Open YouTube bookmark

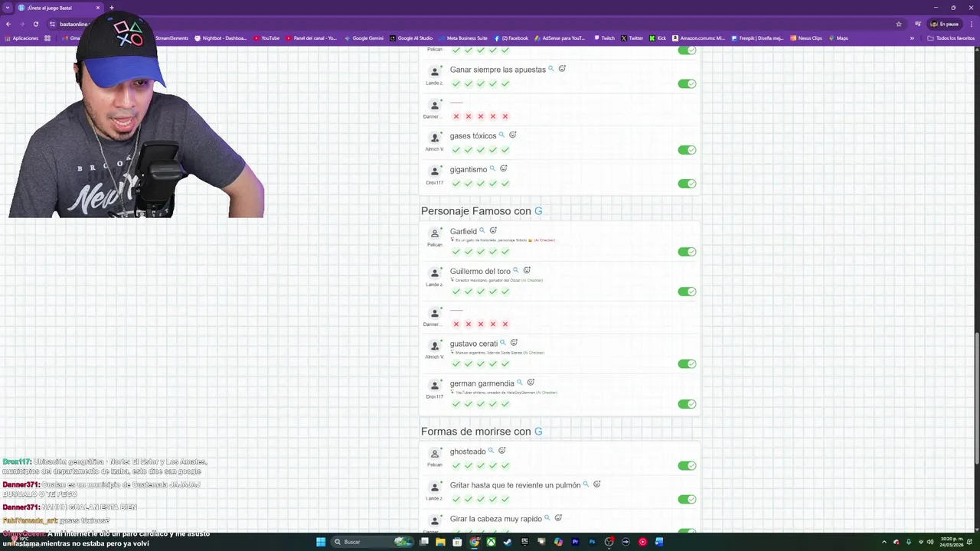266,38
